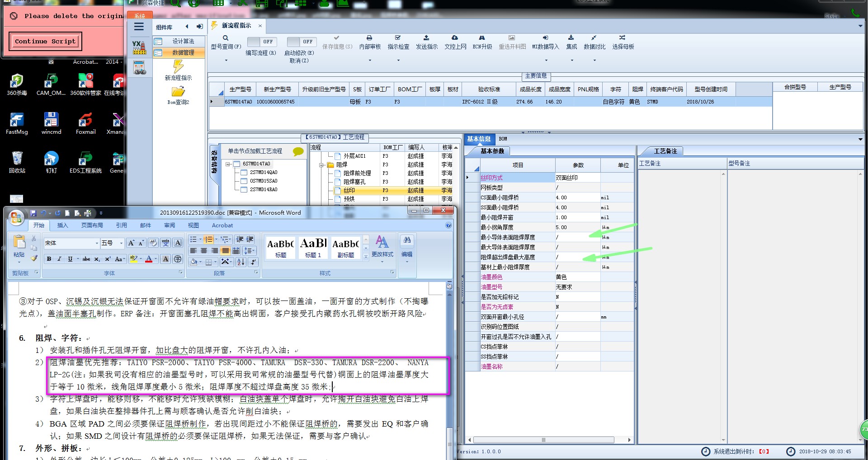This screenshot has width=868, height=460.
Task: Open the font size 五号 dropdown
Action: pos(121,243)
